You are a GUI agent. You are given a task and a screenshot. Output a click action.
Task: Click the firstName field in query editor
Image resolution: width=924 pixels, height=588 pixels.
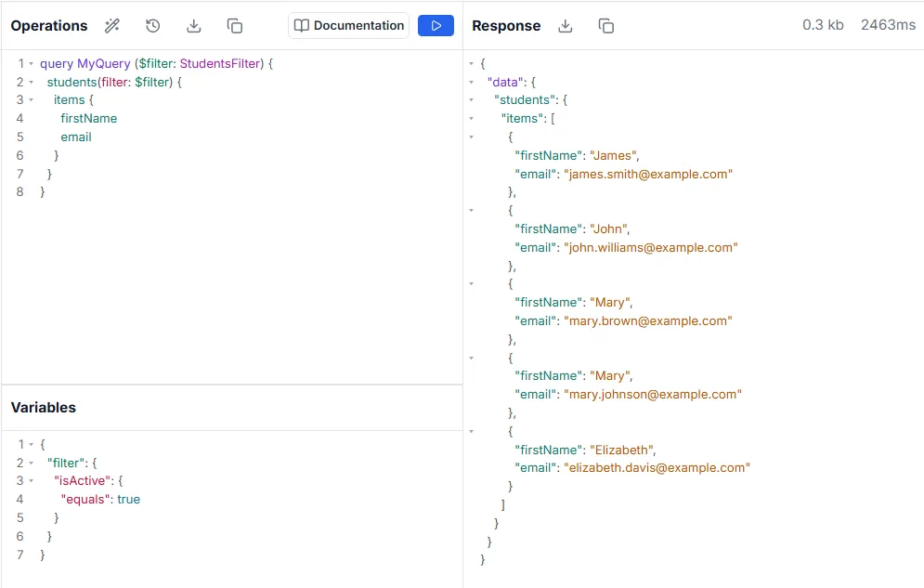pyautogui.click(x=89, y=118)
